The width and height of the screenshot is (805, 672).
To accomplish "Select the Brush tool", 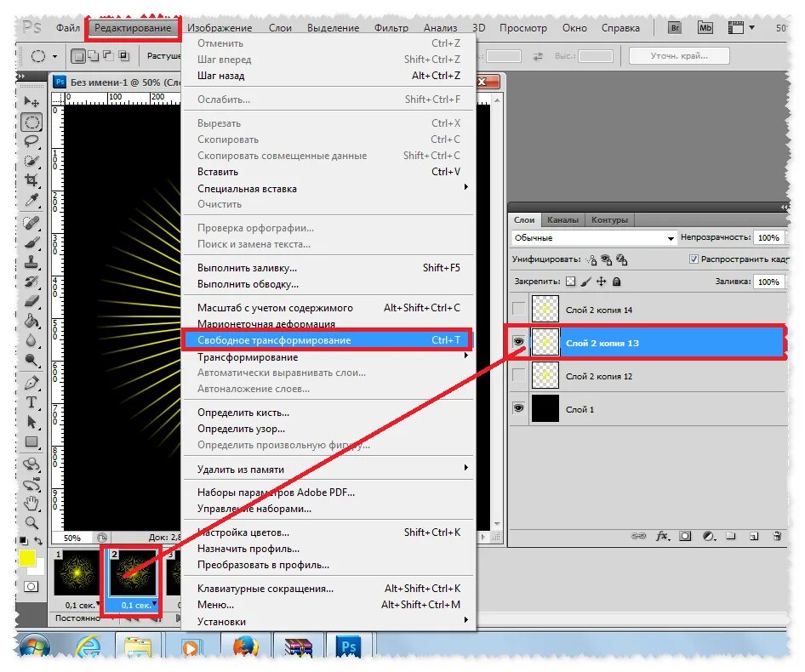I will [x=31, y=242].
